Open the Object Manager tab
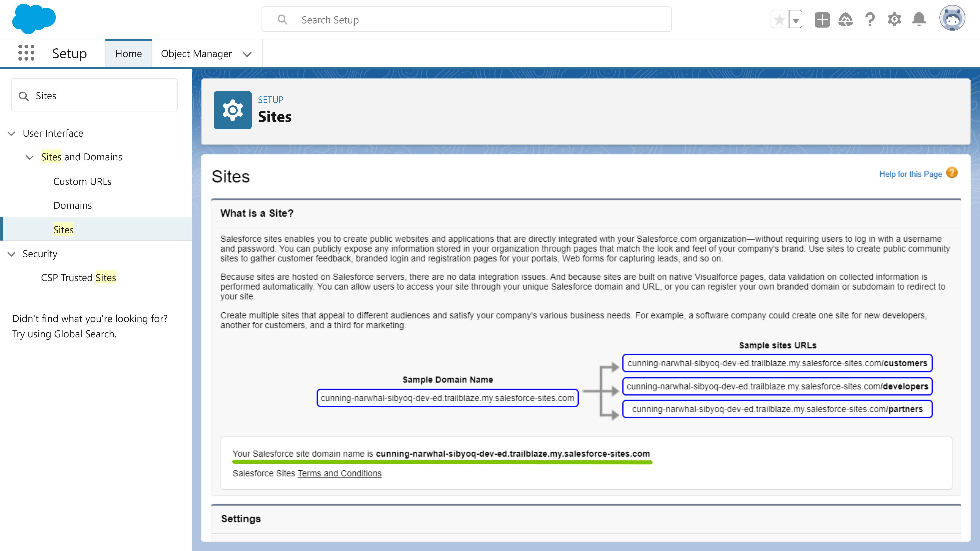 (196, 54)
